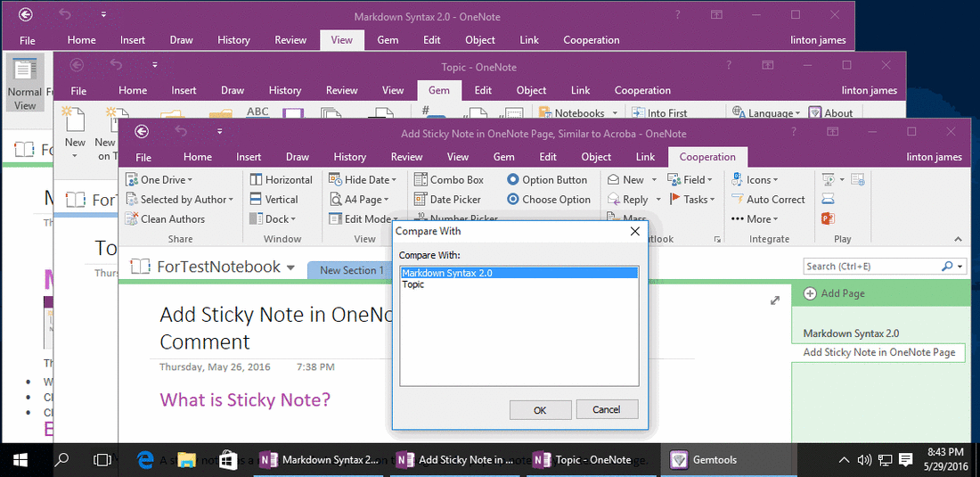Viewport: 980px width, 477px height.
Task: Open the Icons dropdown in Integrate
Action: click(x=755, y=179)
